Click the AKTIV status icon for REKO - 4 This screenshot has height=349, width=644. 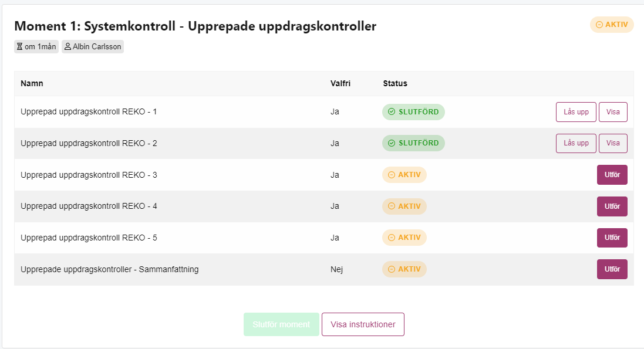click(x=392, y=206)
